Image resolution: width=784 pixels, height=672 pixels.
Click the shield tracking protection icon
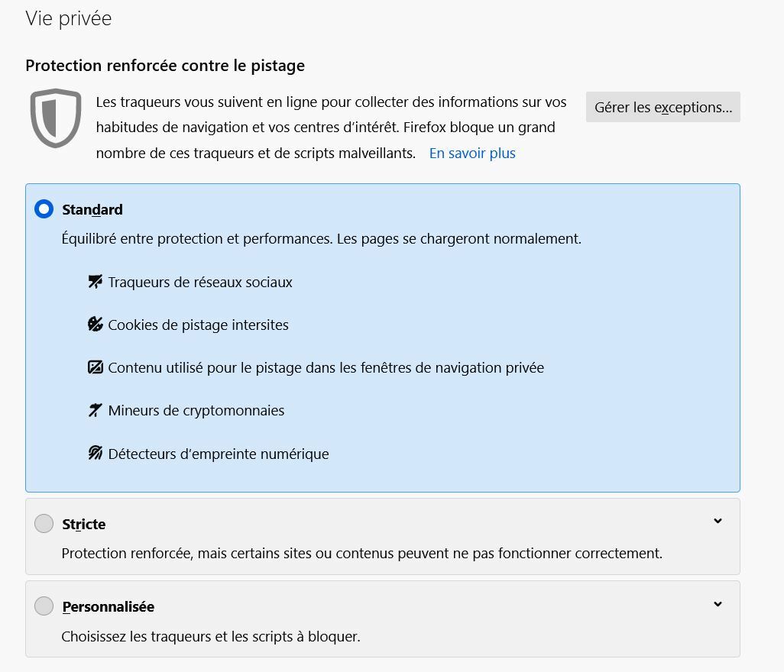coord(56,118)
